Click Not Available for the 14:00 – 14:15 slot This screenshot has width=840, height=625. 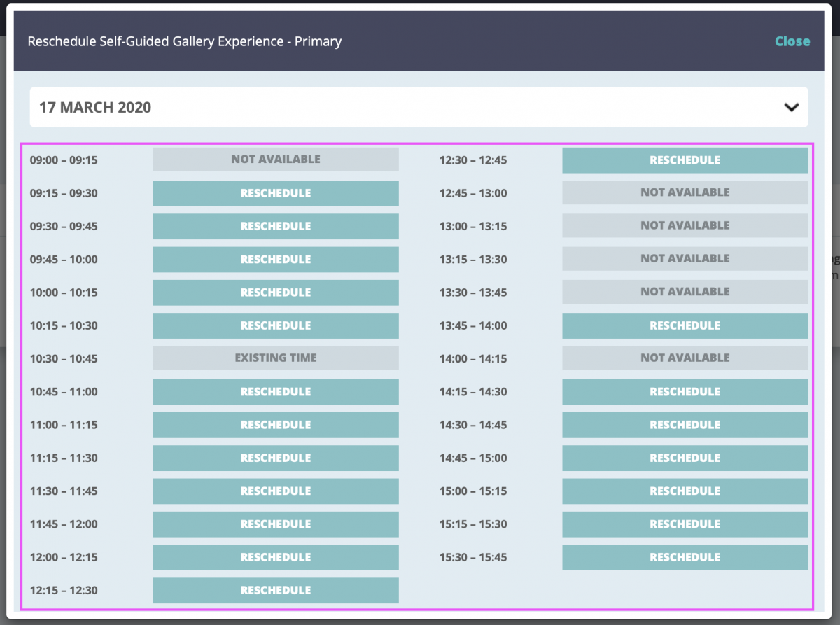point(685,358)
